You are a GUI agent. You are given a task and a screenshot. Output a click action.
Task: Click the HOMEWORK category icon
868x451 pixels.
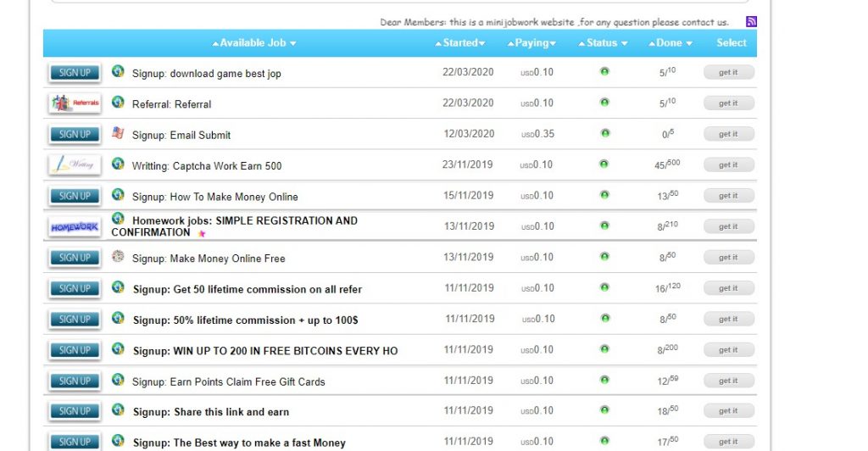(75, 227)
